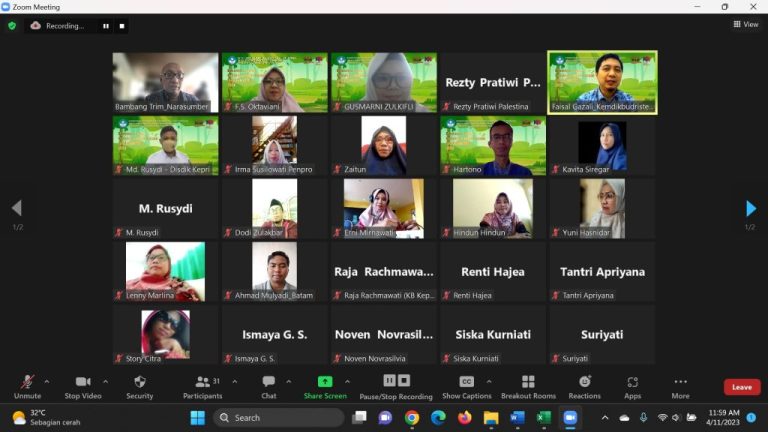
Task: Open audio options arrow beside Unmute
Action: tap(47, 382)
